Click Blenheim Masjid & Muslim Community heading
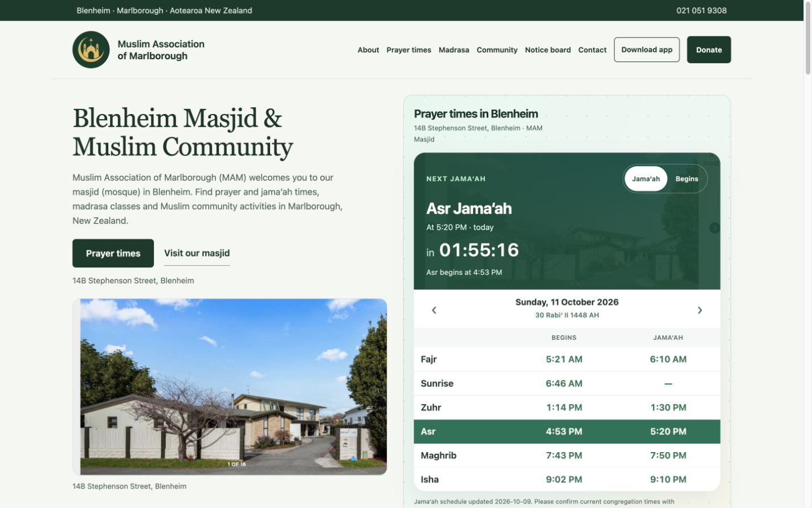The width and height of the screenshot is (812, 508). 183,132
